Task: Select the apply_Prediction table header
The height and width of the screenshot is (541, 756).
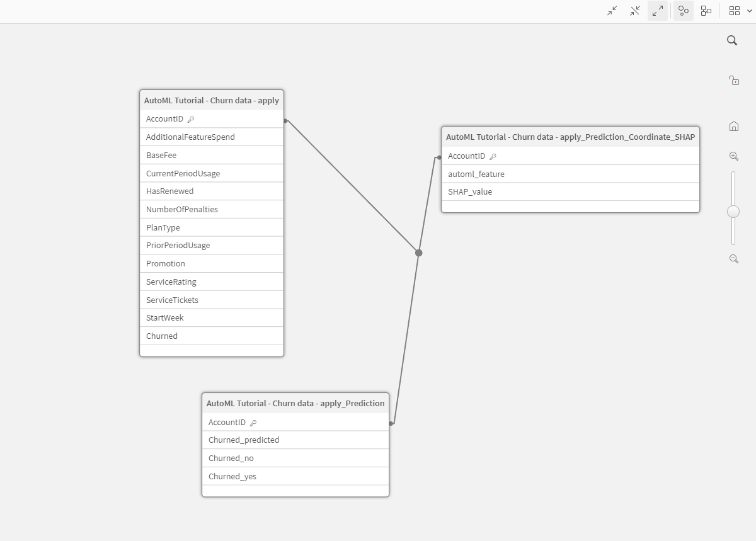Action: point(295,403)
